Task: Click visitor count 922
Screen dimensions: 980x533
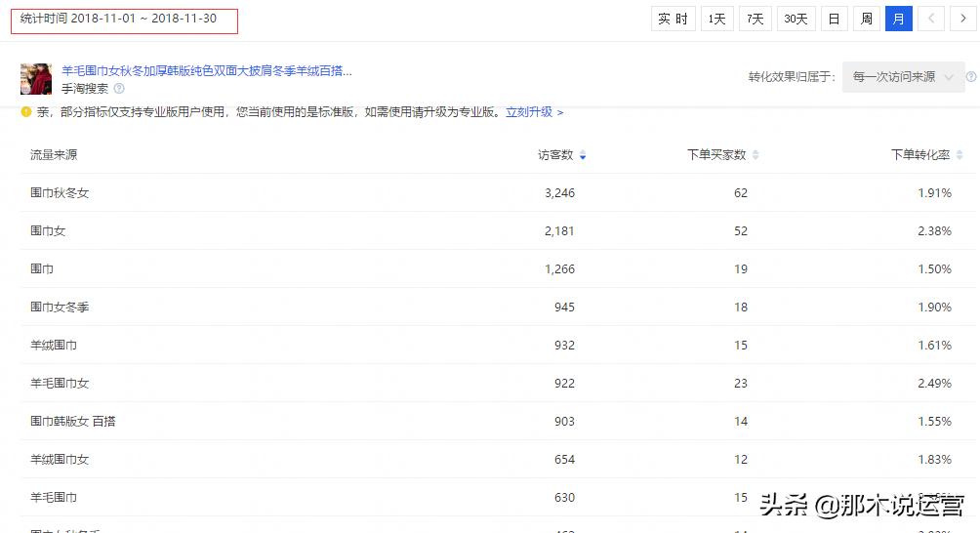Action: click(564, 384)
